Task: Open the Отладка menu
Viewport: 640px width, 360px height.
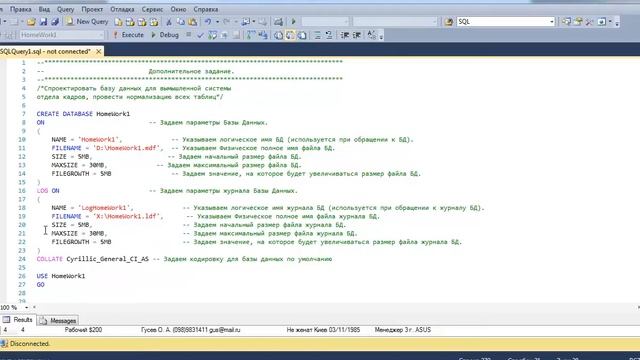Action: (x=122, y=9)
